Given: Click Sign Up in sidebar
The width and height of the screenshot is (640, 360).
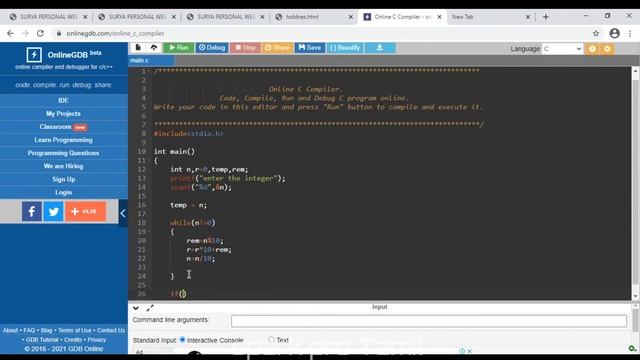Looking at the screenshot, I should click(63, 179).
